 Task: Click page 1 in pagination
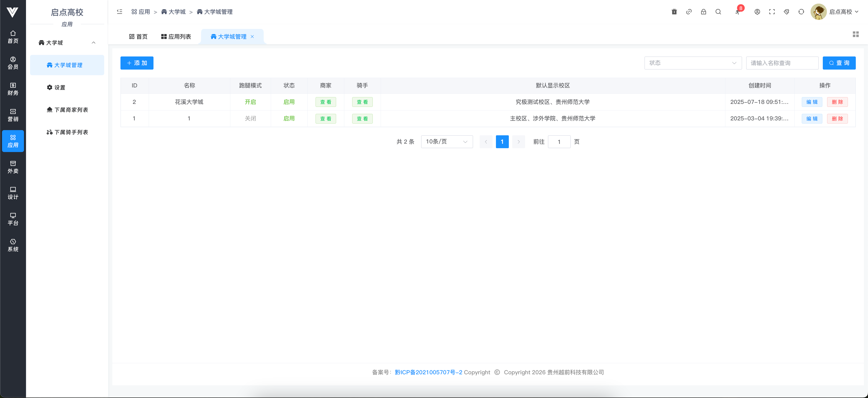(x=502, y=142)
